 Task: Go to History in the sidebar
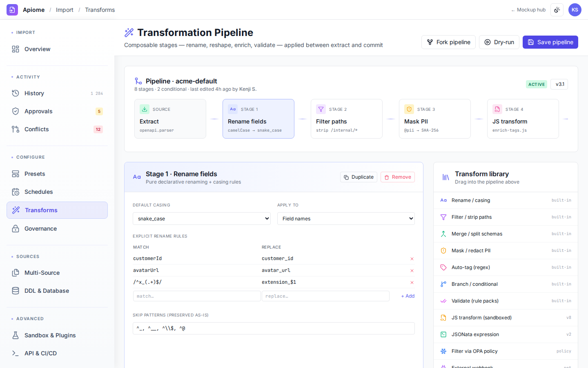point(57,93)
